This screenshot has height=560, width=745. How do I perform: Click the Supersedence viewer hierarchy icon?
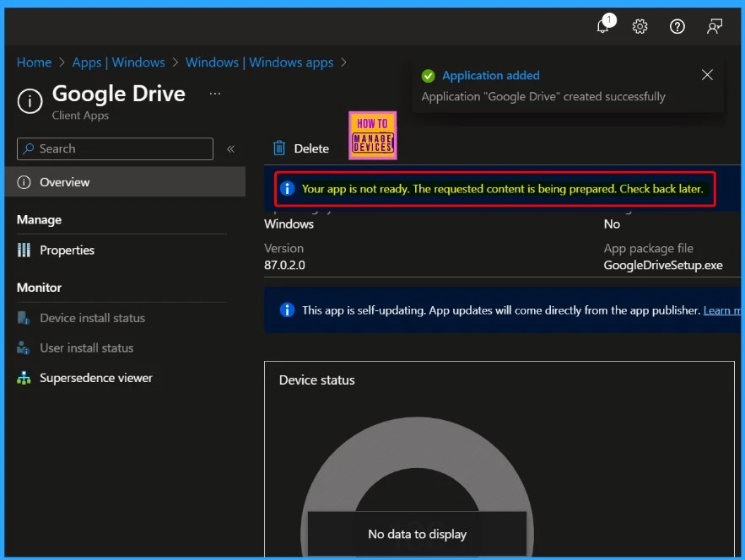point(24,378)
